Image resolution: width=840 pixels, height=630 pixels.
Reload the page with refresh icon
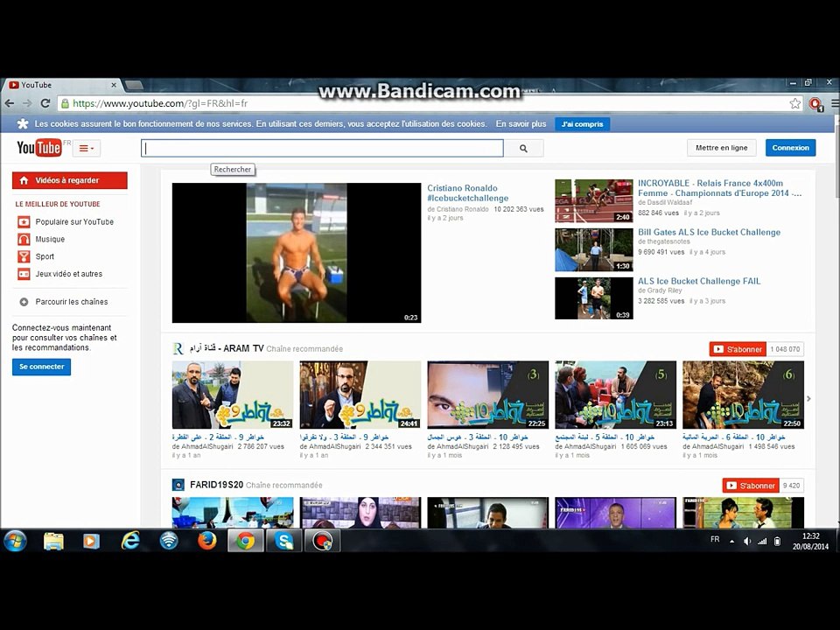click(x=45, y=103)
